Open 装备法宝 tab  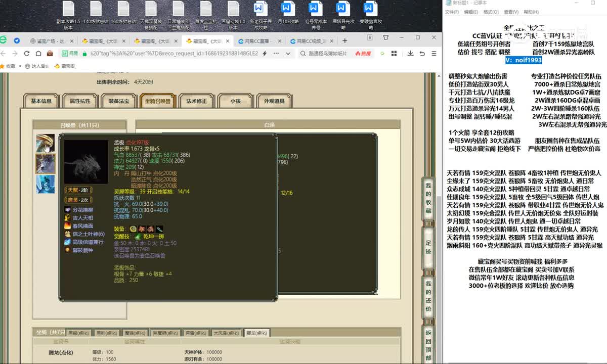pos(119,101)
